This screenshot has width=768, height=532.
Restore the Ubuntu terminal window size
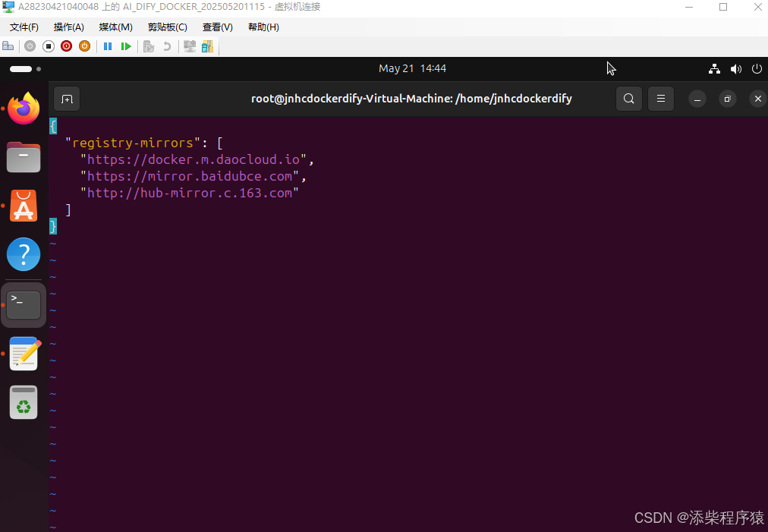coord(727,99)
